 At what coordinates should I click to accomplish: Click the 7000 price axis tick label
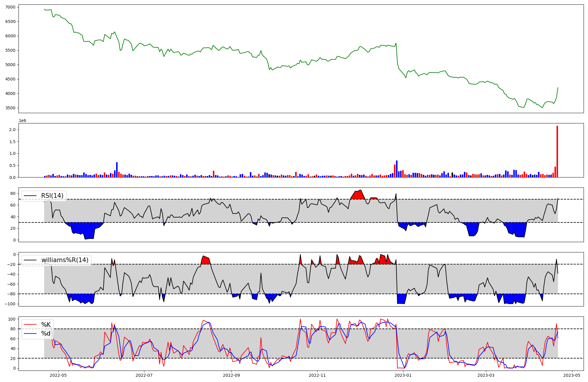click(11, 7)
